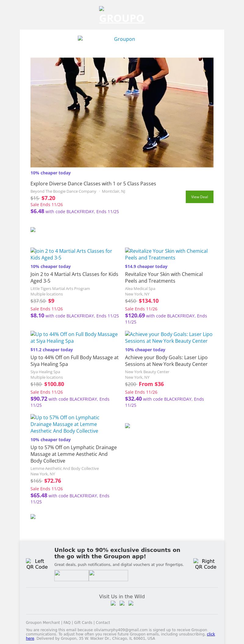Click the first social media icon
The height and width of the screenshot is (644, 244).
[x=113, y=603]
